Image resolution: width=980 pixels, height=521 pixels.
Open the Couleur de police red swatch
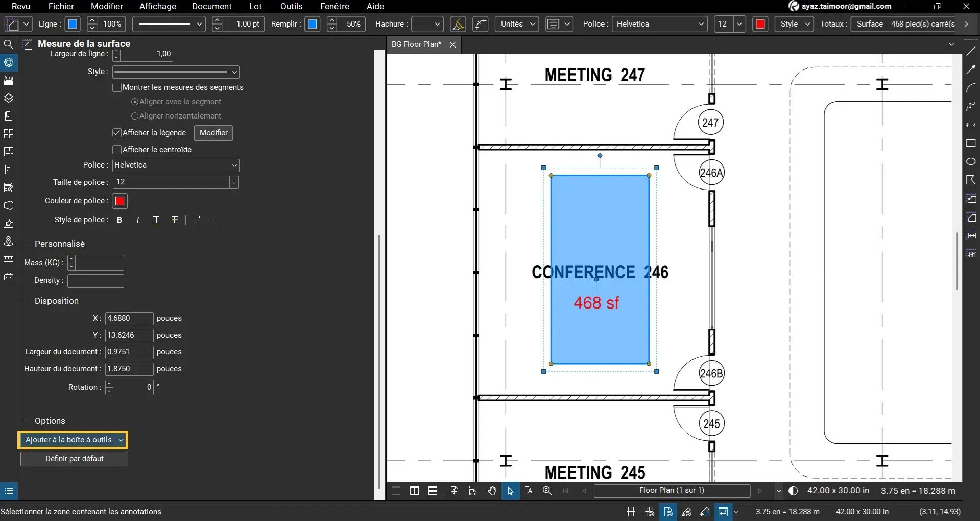[119, 201]
